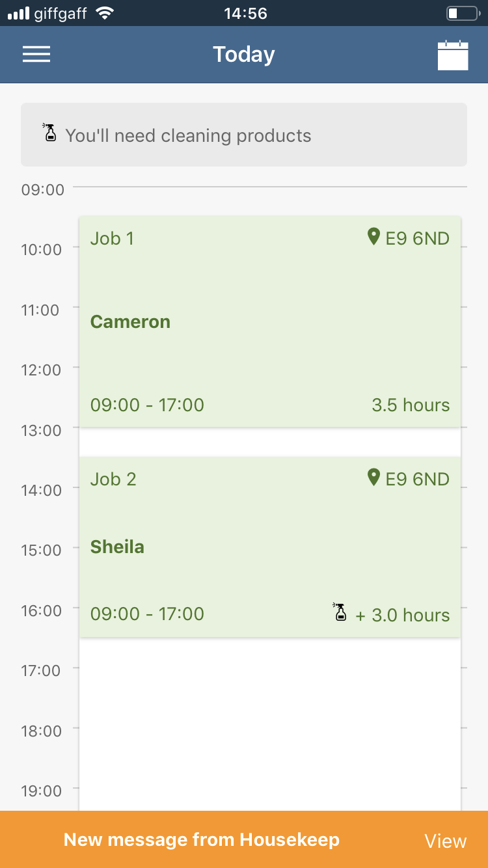Viewport: 488px width, 868px height.
Task: Tap Job 1 location pin icon
Action: pyautogui.click(x=373, y=237)
